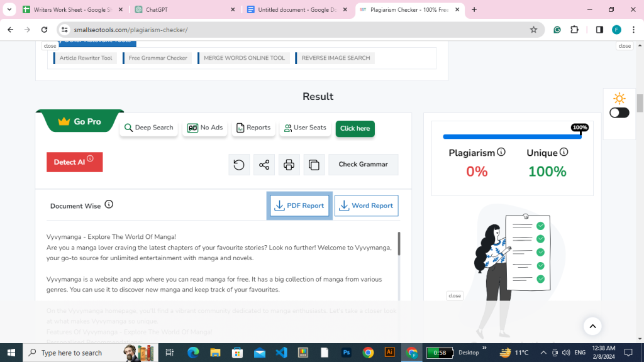This screenshot has width=644, height=362.
Task: Open Illustrator from the taskbar
Action: [390, 353]
